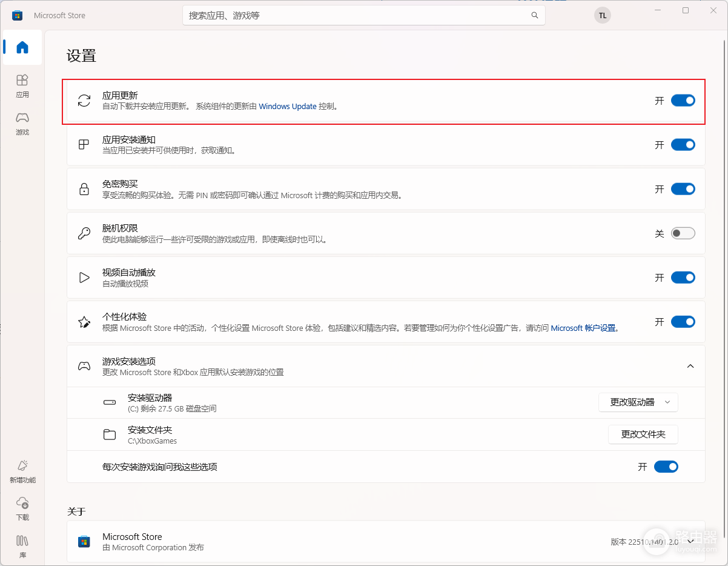The height and width of the screenshot is (566, 728).
Task: Turn off the 应用更新 toggle
Action: click(x=683, y=101)
